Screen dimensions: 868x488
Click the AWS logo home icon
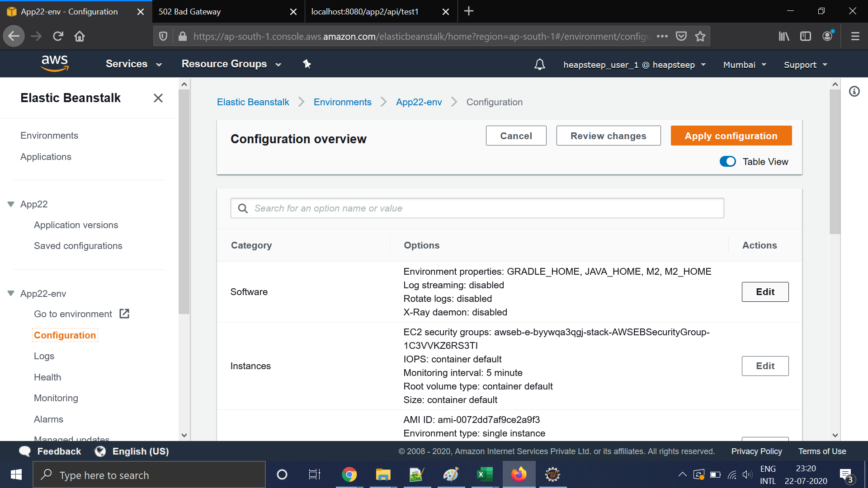tap(55, 64)
